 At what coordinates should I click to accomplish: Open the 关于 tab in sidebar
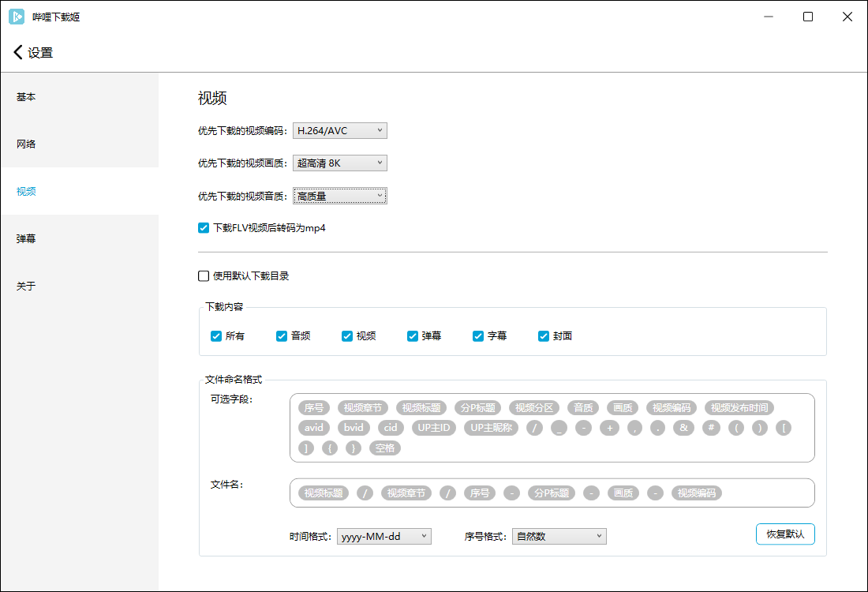[26, 286]
